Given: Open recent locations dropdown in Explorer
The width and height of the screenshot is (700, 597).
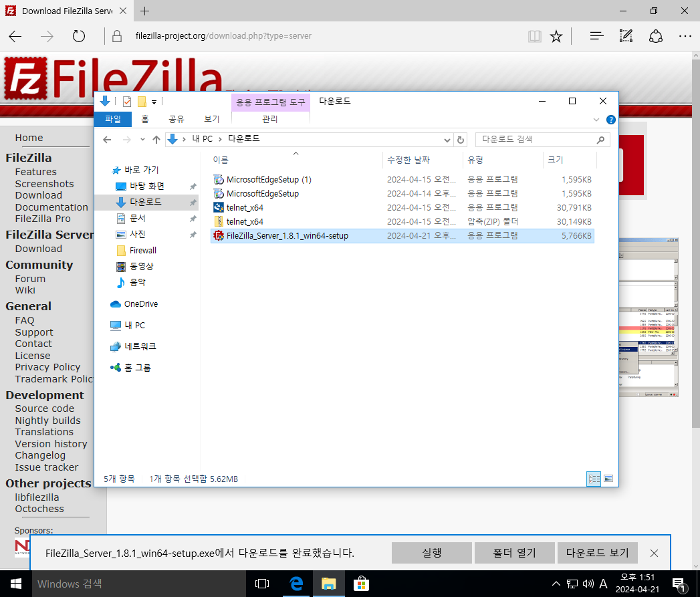Looking at the screenshot, I should (142, 140).
